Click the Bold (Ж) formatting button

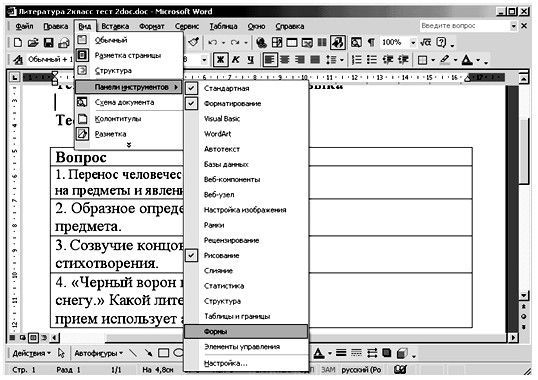coord(221,60)
